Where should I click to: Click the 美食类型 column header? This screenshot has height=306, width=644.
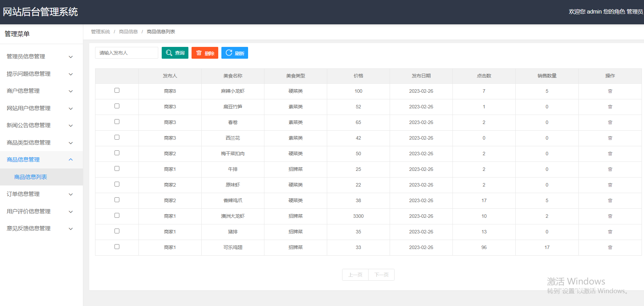(x=296, y=76)
